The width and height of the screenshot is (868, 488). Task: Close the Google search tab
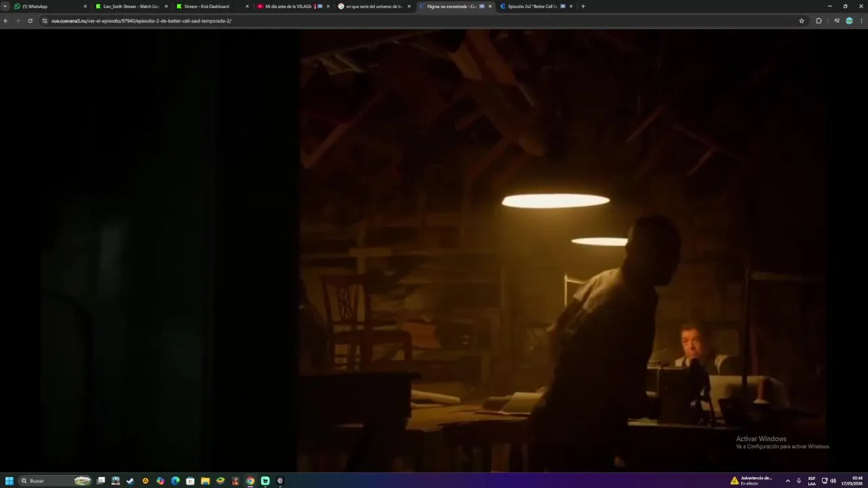(x=409, y=6)
